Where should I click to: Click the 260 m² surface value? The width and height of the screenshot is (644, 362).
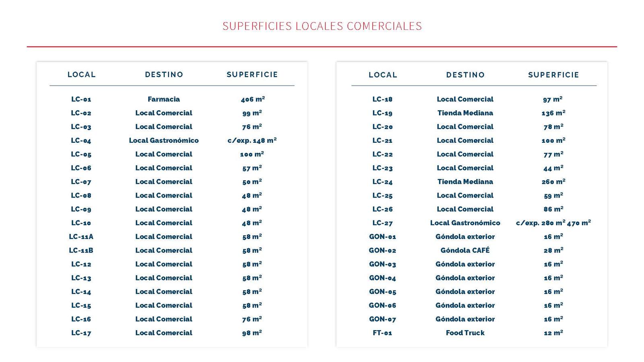[x=553, y=182]
